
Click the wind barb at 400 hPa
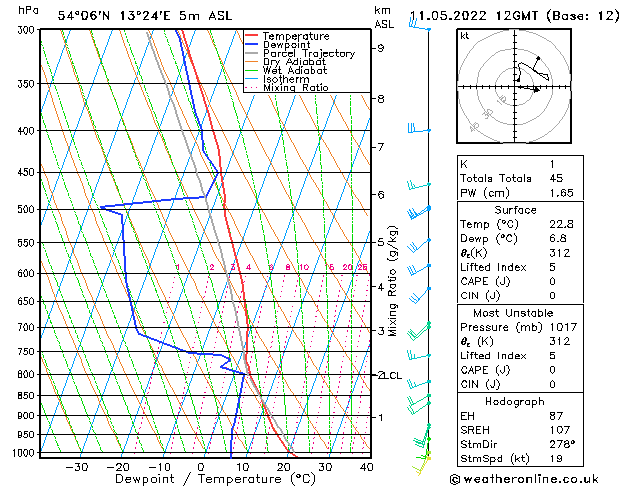[416, 129]
